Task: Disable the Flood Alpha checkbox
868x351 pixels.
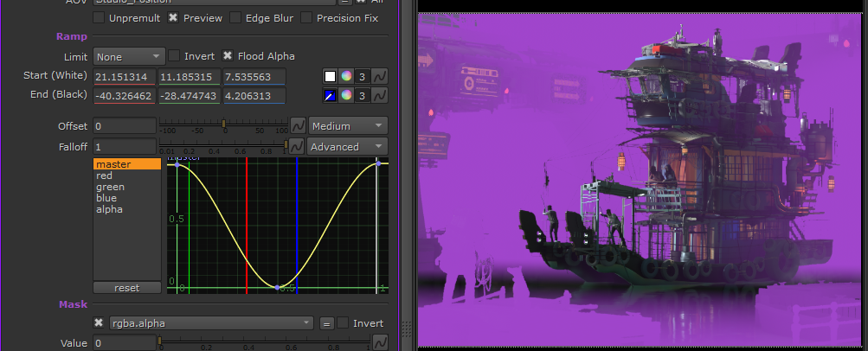Action: (x=228, y=56)
